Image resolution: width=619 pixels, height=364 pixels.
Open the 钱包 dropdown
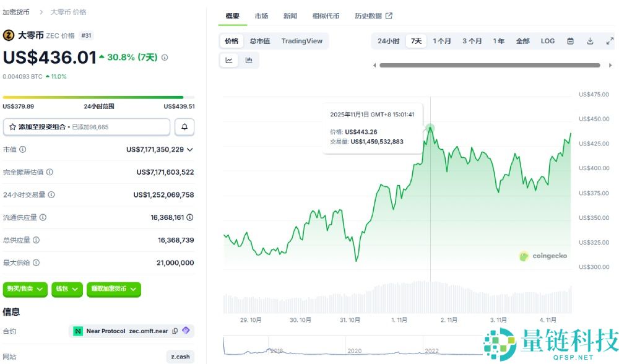point(67,289)
